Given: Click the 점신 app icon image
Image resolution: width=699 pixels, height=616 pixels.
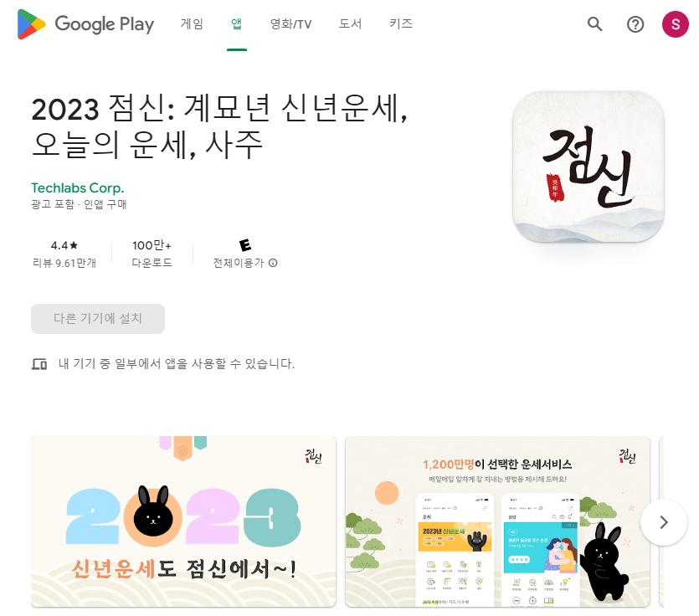Looking at the screenshot, I should coord(588,167).
